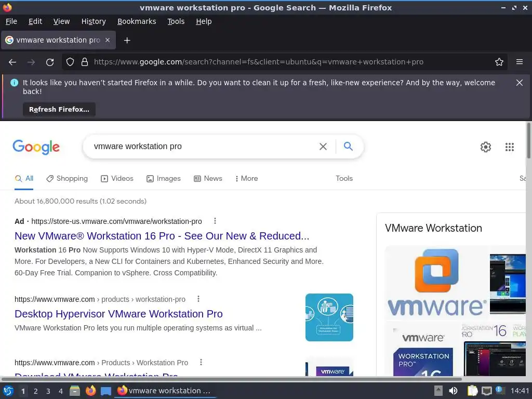
Task: Click the horizontal page scrollbar
Action: 231,379
